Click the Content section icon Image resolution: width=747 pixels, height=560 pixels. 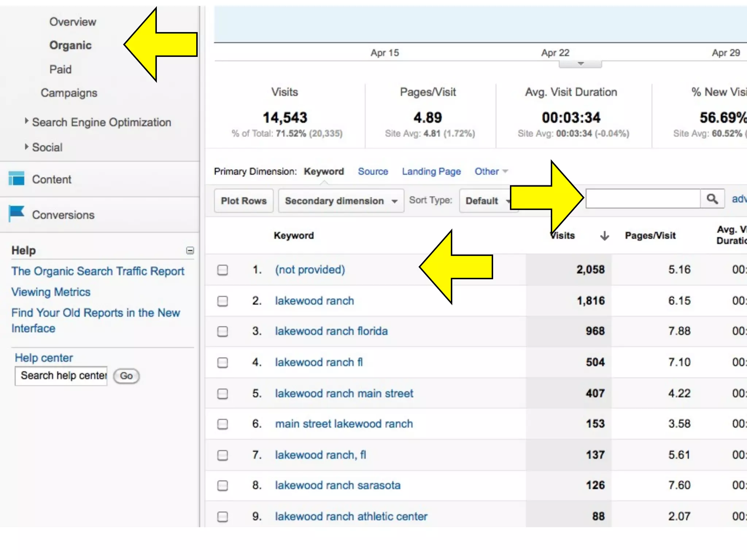pyautogui.click(x=16, y=179)
